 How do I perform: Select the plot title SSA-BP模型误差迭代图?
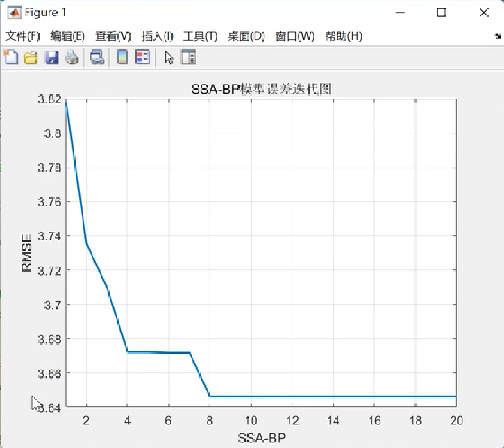(261, 89)
